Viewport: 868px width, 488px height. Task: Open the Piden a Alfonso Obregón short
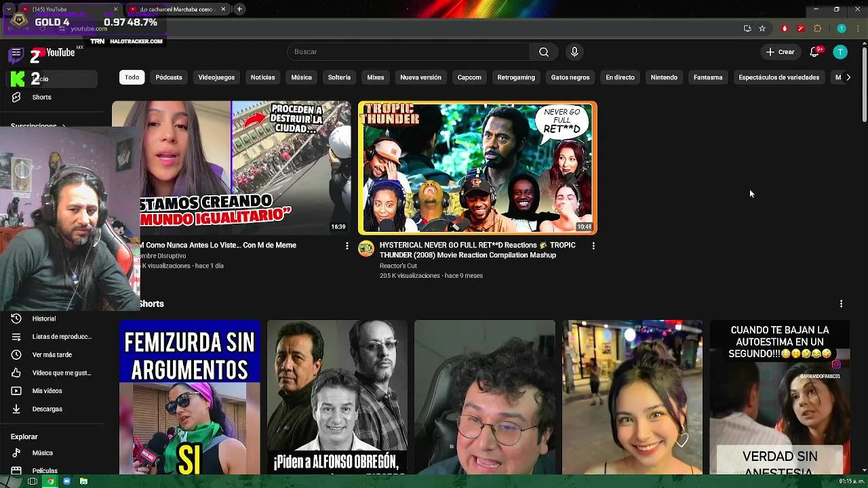[337, 397]
